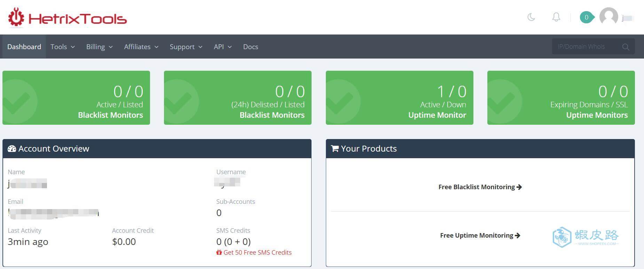
Task: Click the teal 0 counter badge
Action: pyautogui.click(x=587, y=17)
